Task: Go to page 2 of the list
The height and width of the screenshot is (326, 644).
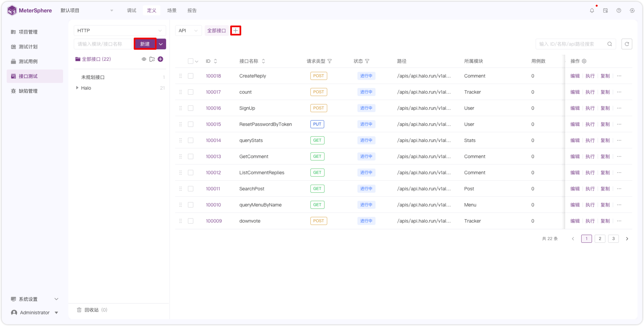Action: click(x=600, y=239)
